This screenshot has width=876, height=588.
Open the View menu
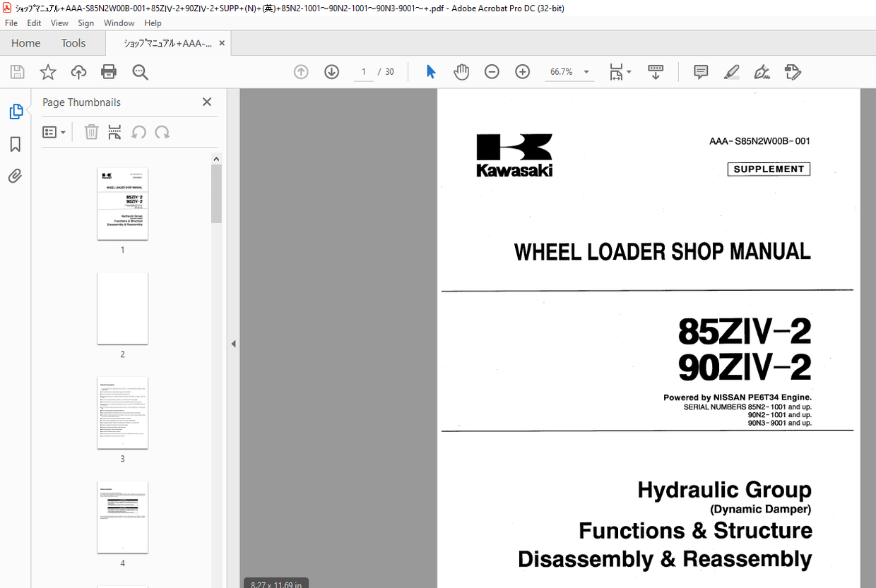pos(59,23)
